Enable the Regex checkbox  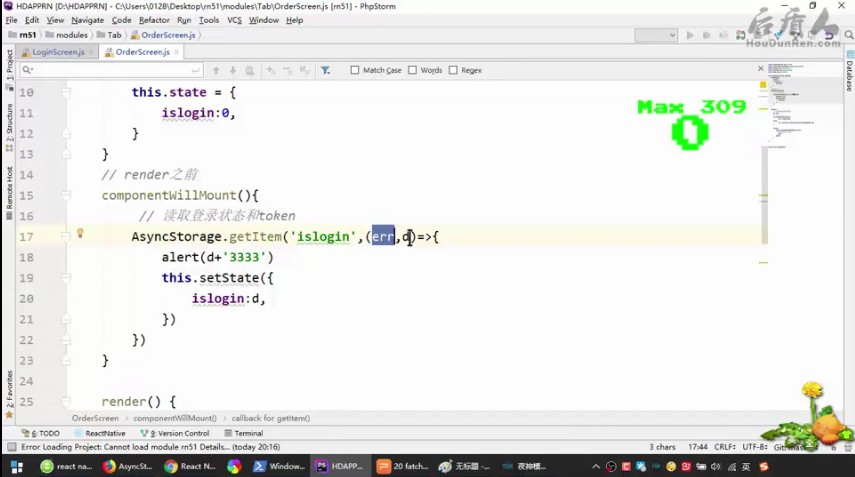[453, 70]
